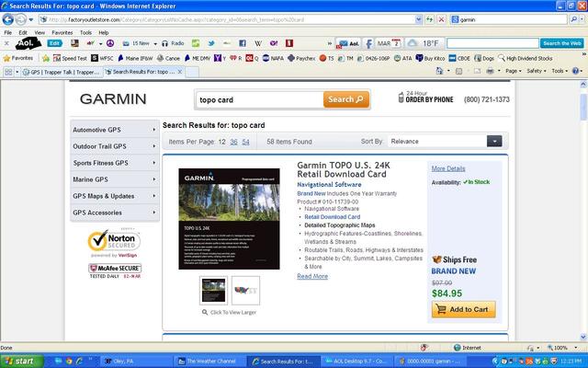Click the Search the Web button
588x368 pixels.
click(x=561, y=43)
